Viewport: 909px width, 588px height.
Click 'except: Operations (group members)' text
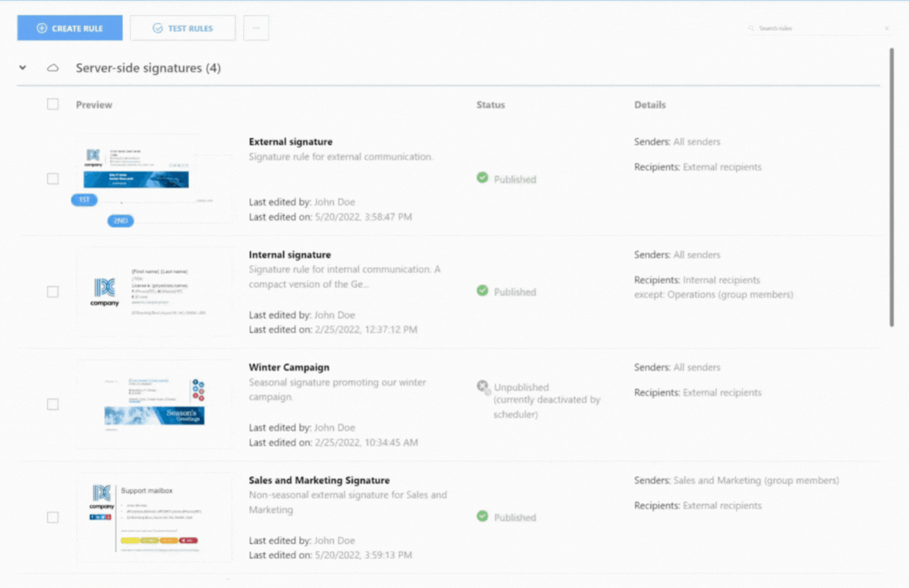713,295
